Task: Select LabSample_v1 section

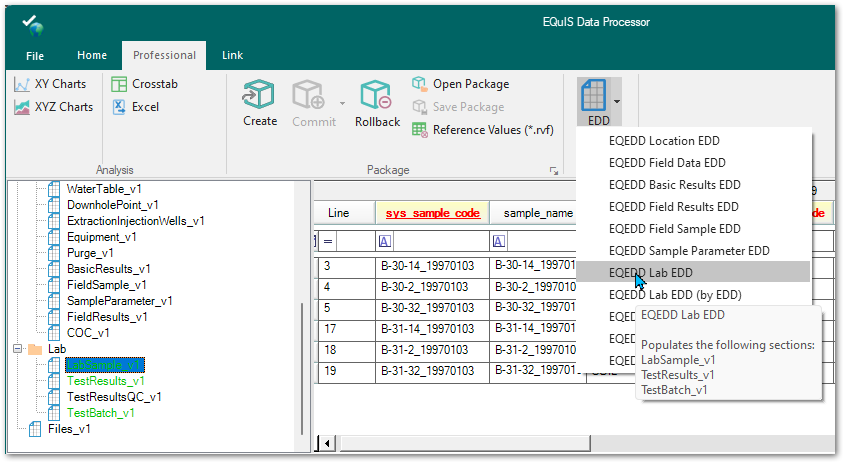Action: (105, 365)
